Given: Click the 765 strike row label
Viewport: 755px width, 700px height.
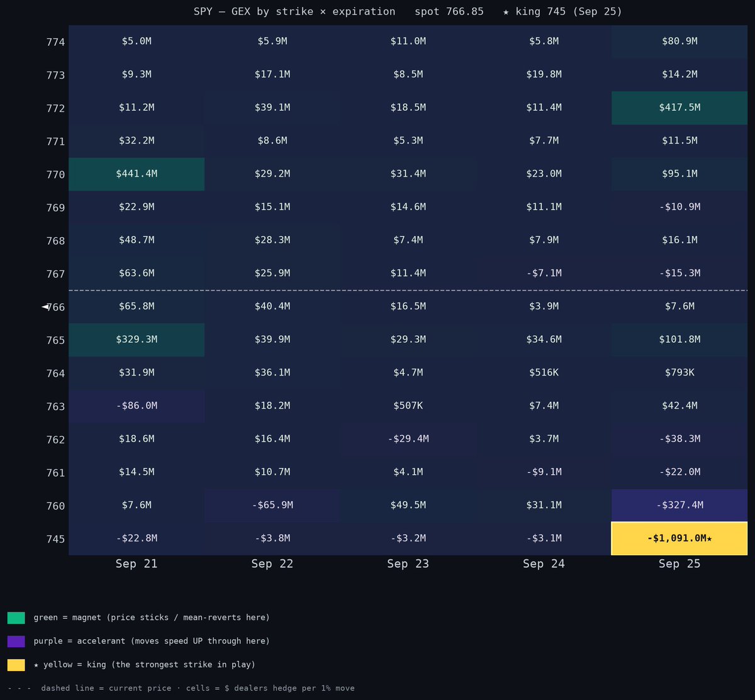Looking at the screenshot, I should (55, 340).
